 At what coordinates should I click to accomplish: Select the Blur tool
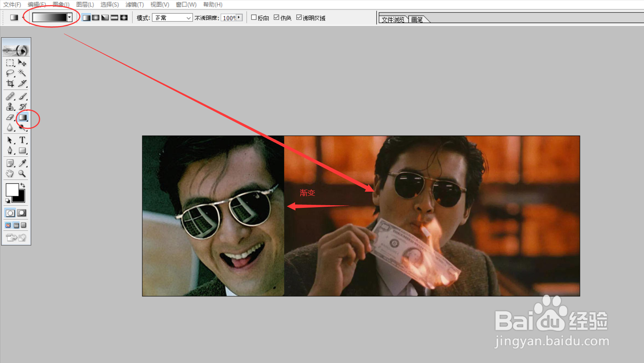pyautogui.click(x=10, y=128)
